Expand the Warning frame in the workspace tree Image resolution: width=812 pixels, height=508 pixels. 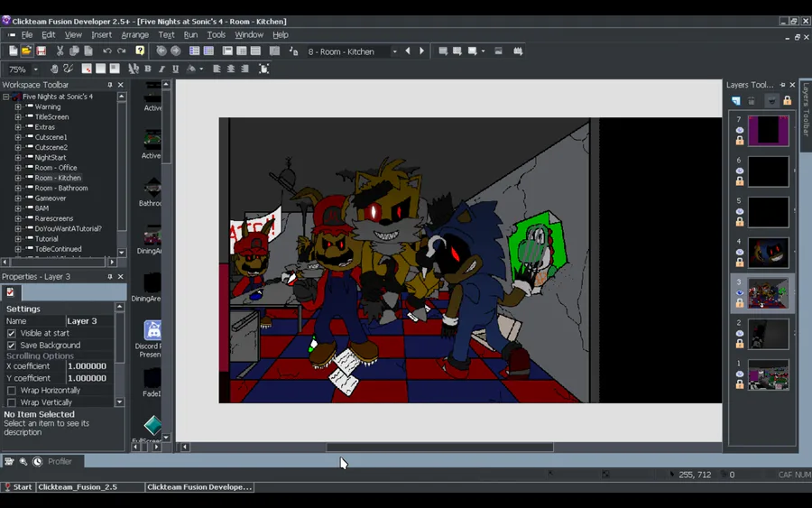(x=18, y=107)
